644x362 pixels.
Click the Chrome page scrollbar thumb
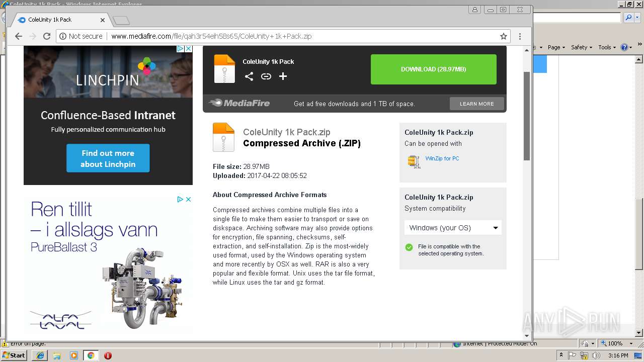click(x=527, y=116)
